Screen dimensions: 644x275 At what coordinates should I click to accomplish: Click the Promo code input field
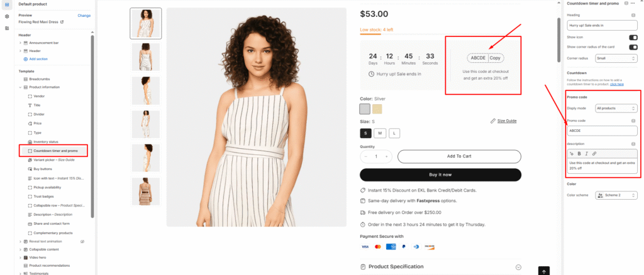click(602, 131)
